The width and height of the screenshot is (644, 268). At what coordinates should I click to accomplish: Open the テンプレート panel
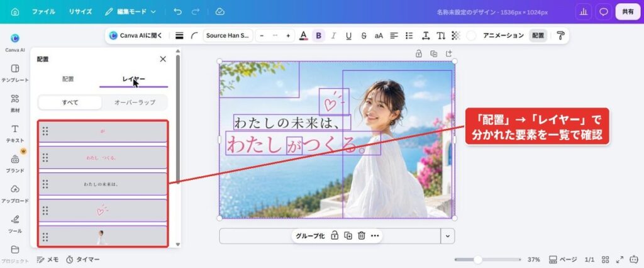tap(15, 73)
